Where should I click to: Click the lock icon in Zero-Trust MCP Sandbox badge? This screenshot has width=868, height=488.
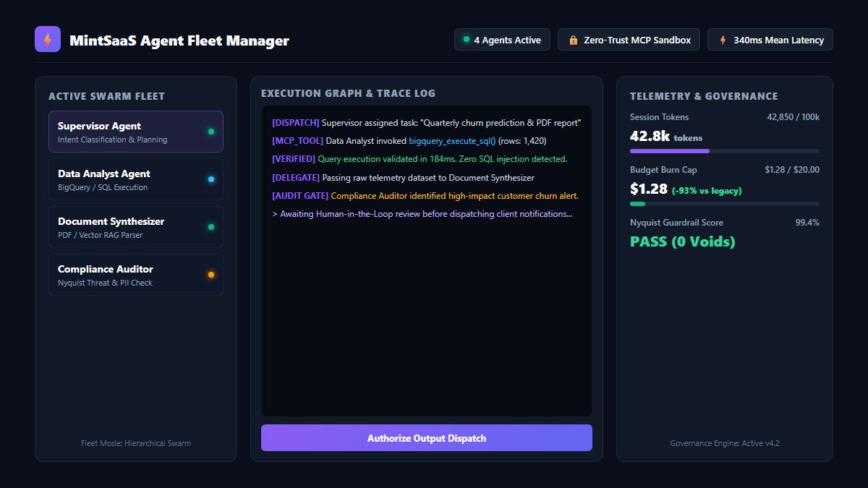[x=574, y=40]
